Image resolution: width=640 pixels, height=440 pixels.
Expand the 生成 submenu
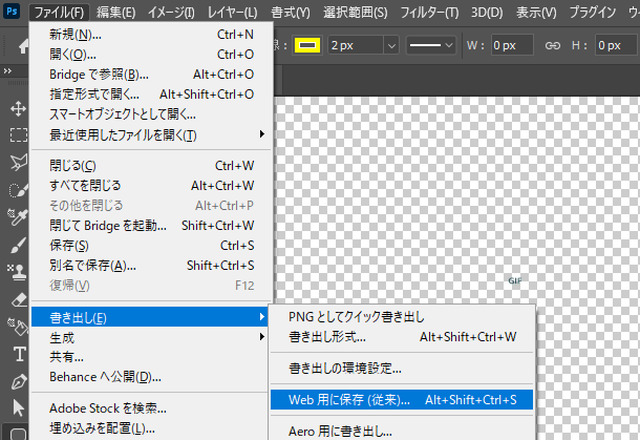click(x=151, y=337)
